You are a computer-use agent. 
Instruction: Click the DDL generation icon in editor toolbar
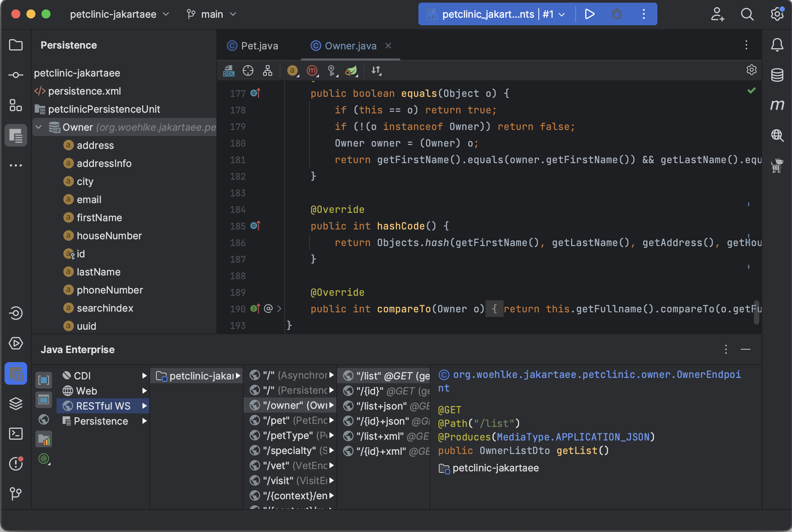pos(228,70)
